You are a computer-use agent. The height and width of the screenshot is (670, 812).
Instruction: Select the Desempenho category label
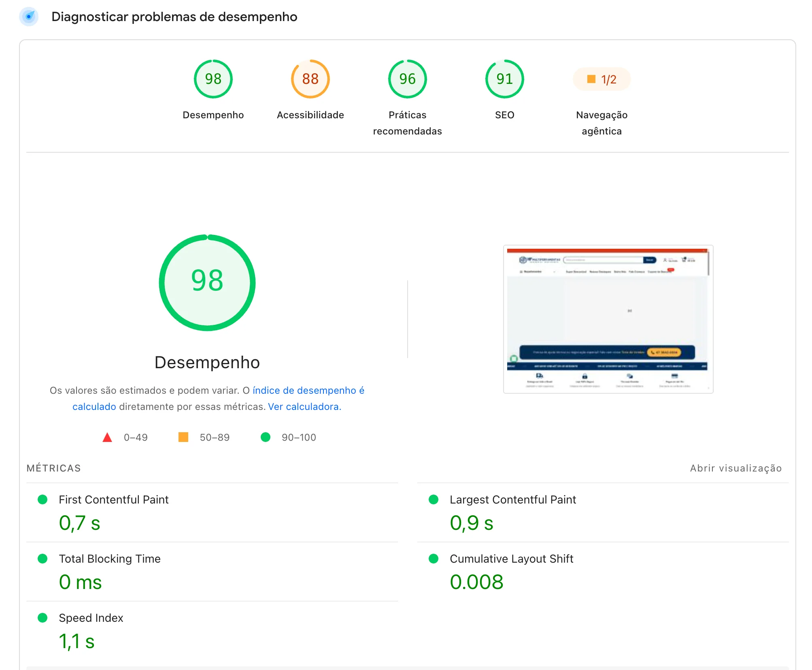(213, 115)
